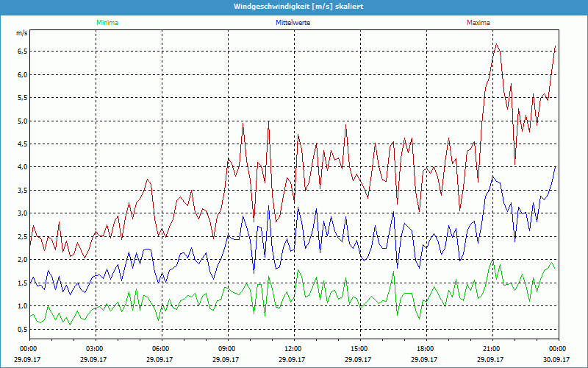Click the 1,5 y-axis value

click(x=22, y=283)
